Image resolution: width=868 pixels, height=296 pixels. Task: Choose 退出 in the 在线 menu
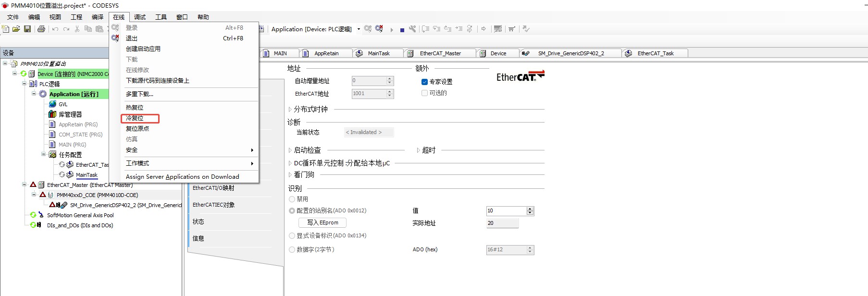tap(190, 38)
